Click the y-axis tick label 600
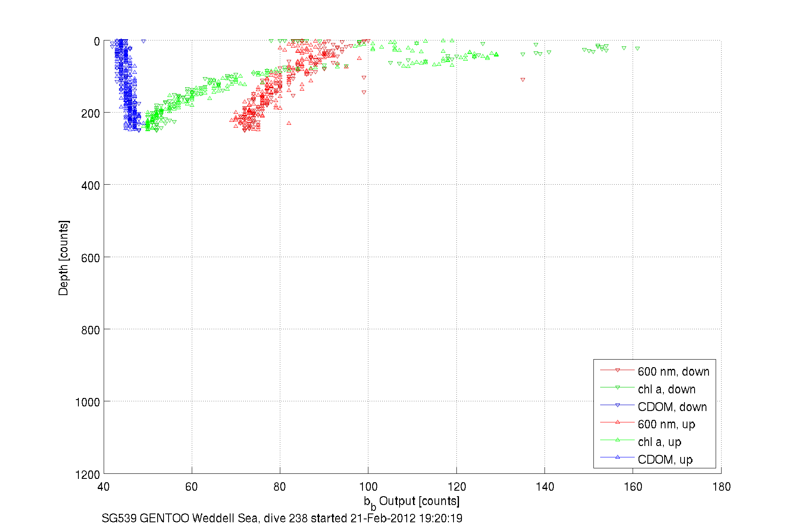This screenshot has height=532, width=797. point(90,258)
